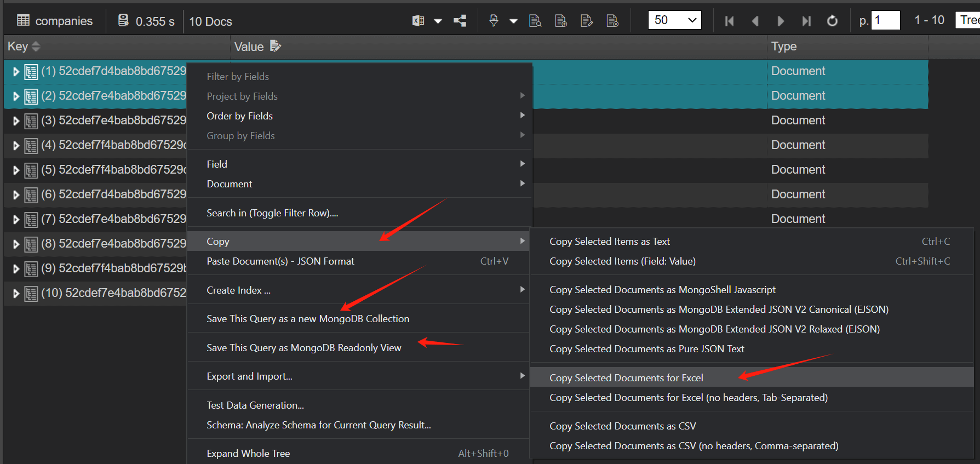Expand document row (10)
This screenshot has height=464, width=980.
click(x=16, y=294)
